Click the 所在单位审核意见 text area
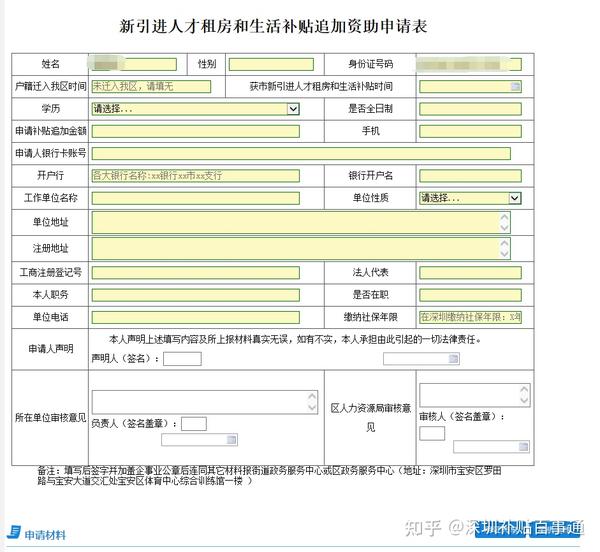The width and height of the screenshot is (600, 552). pos(205,402)
